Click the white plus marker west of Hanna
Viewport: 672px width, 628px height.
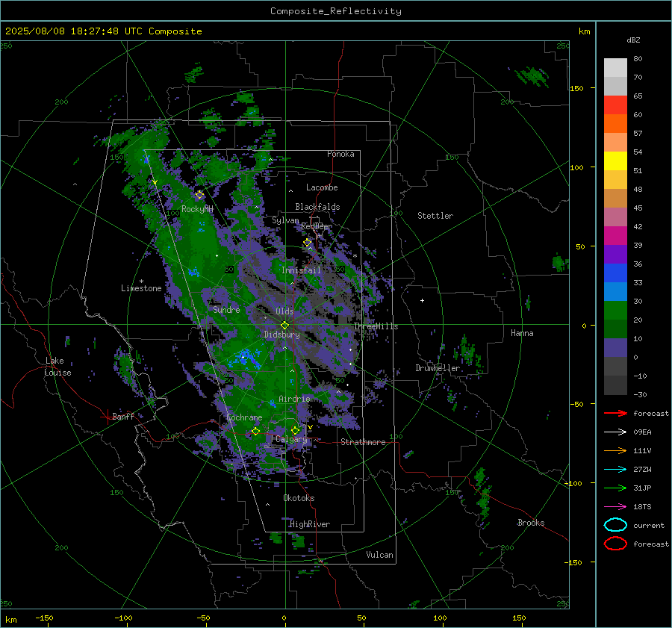pos(422,300)
